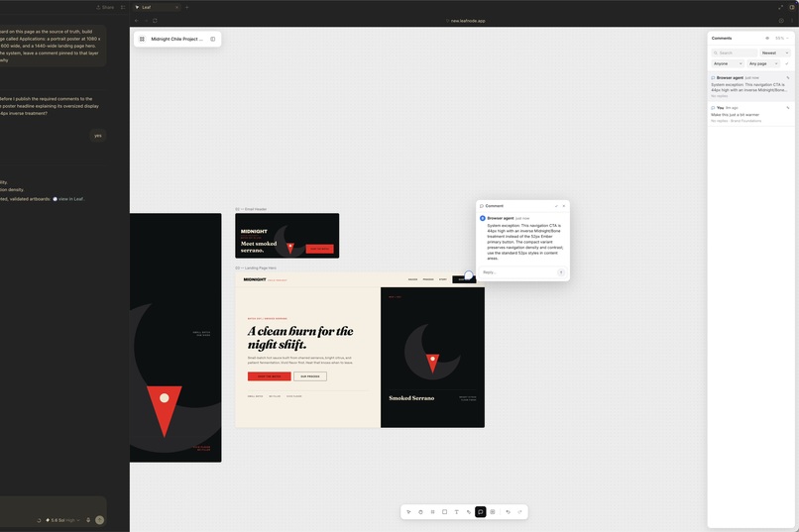The width and height of the screenshot is (799, 532).
Task: Open the 5.6 Sol model selector
Action: (x=63, y=520)
